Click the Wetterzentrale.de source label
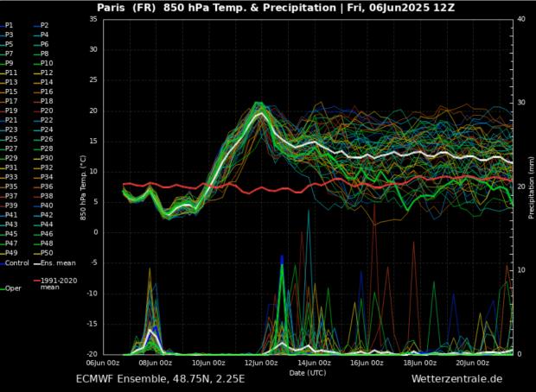Image resolution: width=536 pixels, height=392 pixels. click(x=456, y=379)
